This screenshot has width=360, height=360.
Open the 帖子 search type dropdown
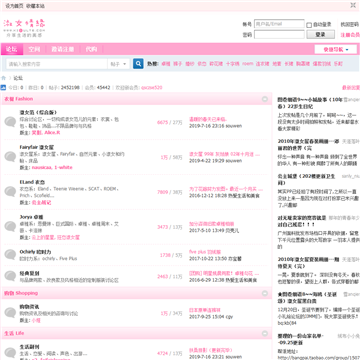click(119, 64)
